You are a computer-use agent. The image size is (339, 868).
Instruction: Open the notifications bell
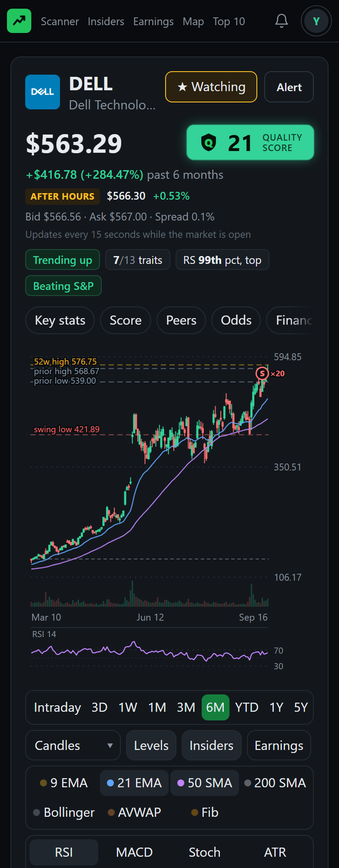pyautogui.click(x=282, y=21)
